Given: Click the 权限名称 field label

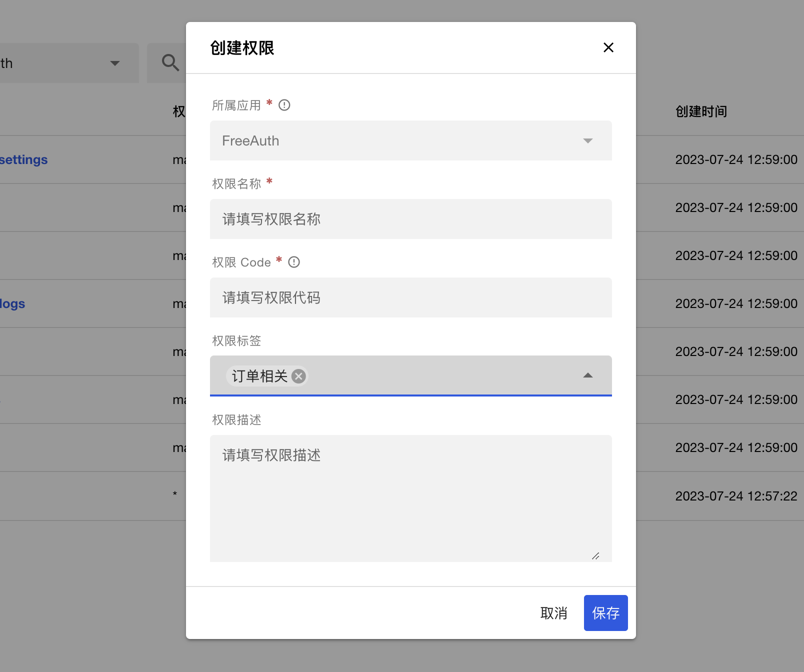Looking at the screenshot, I should tap(236, 184).
